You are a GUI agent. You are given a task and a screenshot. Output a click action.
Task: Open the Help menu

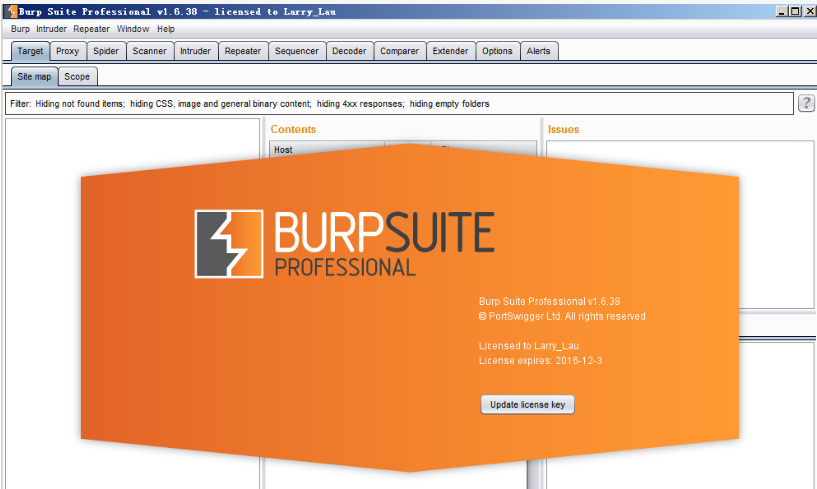166,29
